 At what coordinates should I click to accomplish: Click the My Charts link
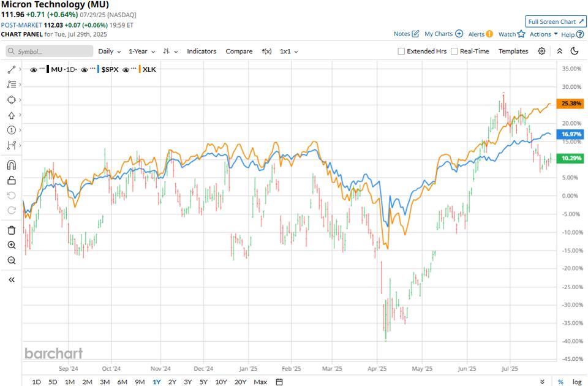pos(439,34)
